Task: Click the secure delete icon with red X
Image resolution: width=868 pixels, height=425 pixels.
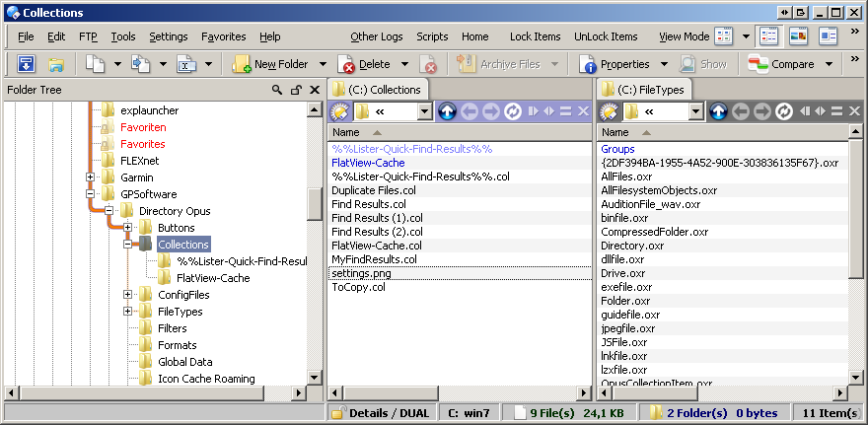Action: [x=427, y=64]
